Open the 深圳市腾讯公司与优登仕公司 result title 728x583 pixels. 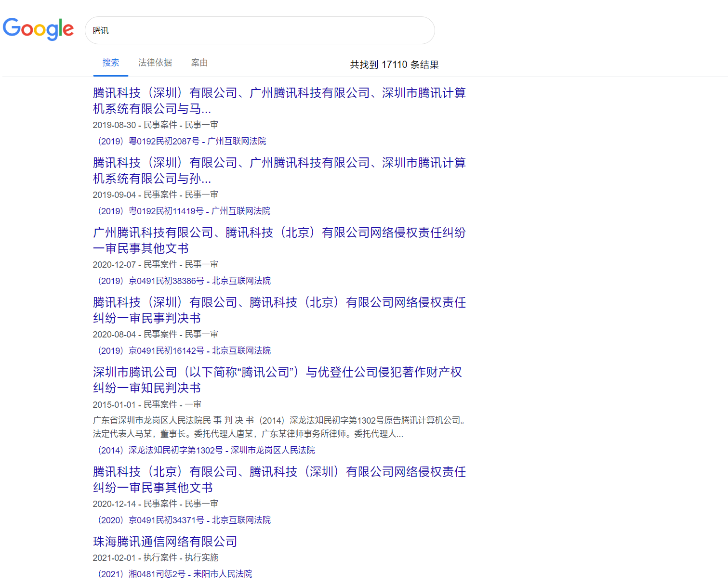pyautogui.click(x=278, y=380)
